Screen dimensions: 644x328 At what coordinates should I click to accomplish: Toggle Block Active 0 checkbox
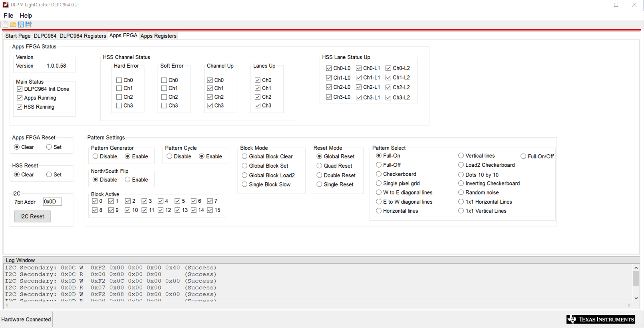[x=95, y=201]
